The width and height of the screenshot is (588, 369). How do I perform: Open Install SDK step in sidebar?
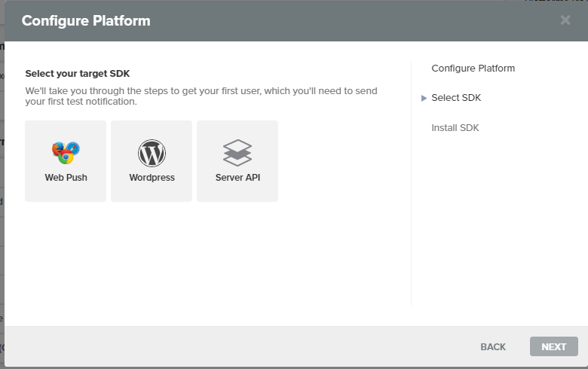pyautogui.click(x=455, y=128)
